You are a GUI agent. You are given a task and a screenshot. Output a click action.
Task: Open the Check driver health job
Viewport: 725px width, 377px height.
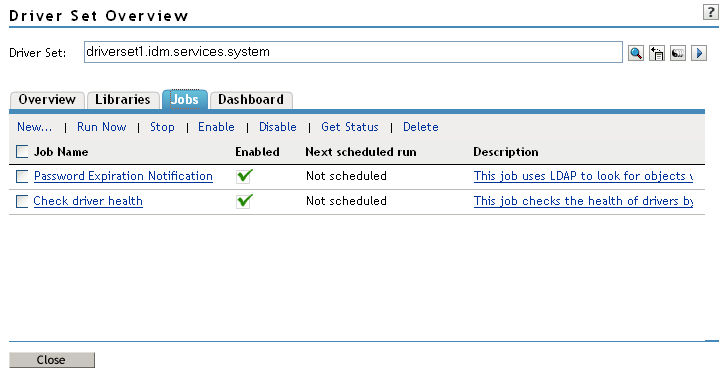pos(88,201)
